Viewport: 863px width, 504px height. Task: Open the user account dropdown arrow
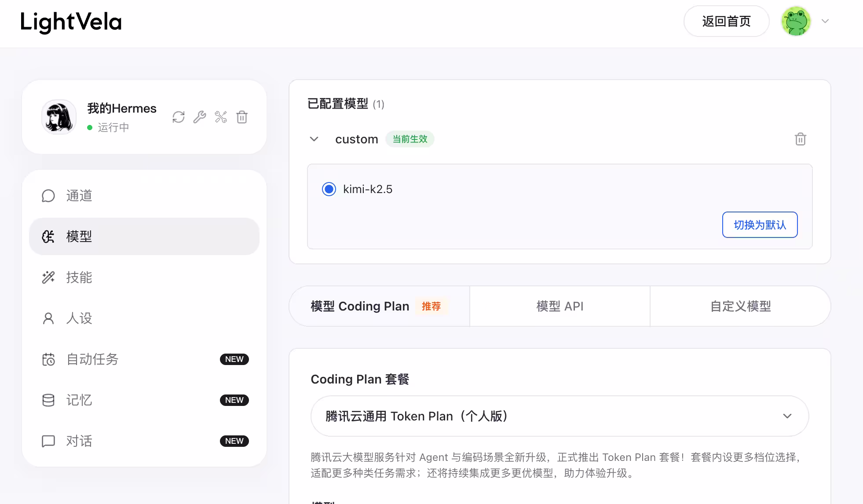pos(825,21)
